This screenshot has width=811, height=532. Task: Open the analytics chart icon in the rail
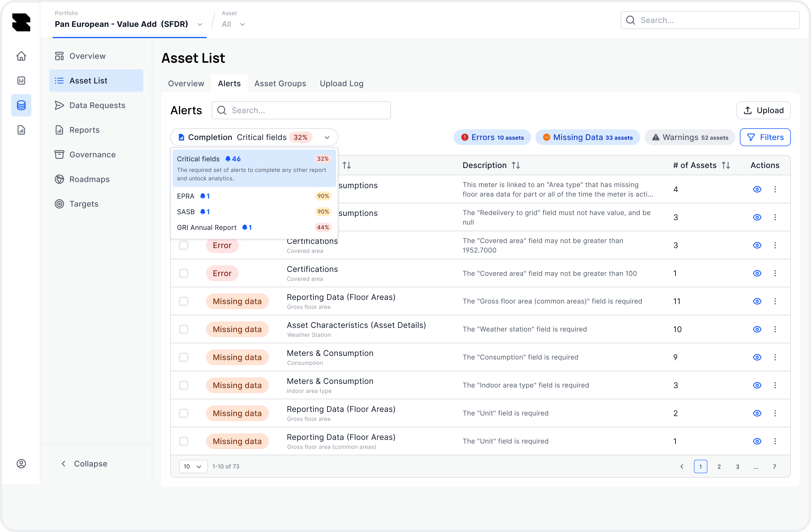tap(21, 80)
